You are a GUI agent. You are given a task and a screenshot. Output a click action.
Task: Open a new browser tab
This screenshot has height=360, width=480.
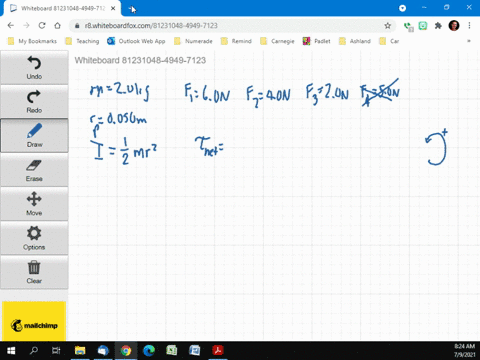[x=132, y=9]
